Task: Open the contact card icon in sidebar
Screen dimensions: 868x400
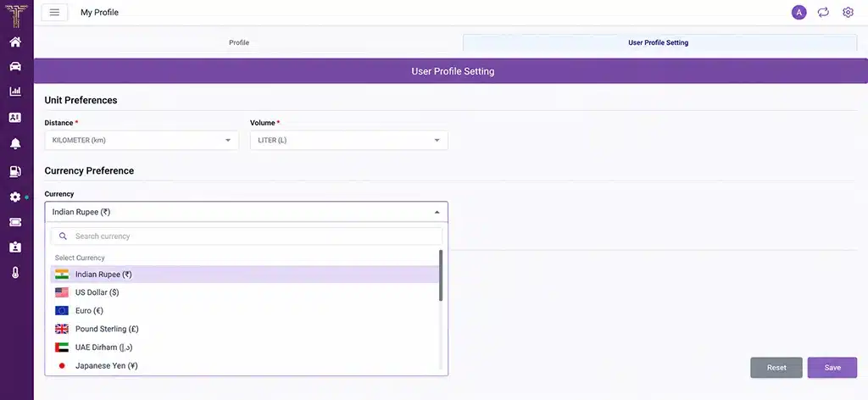Action: point(15,117)
